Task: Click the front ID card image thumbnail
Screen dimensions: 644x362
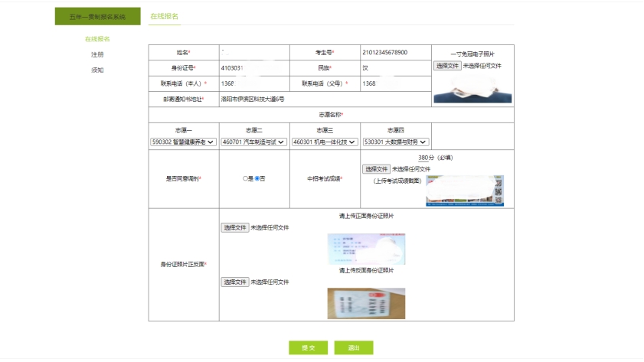Action: click(x=366, y=249)
